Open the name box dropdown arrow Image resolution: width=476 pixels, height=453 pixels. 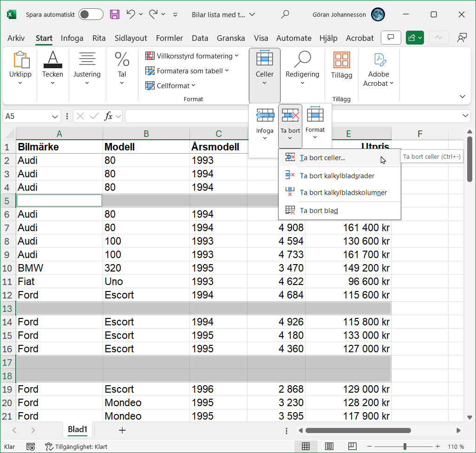pos(55,116)
